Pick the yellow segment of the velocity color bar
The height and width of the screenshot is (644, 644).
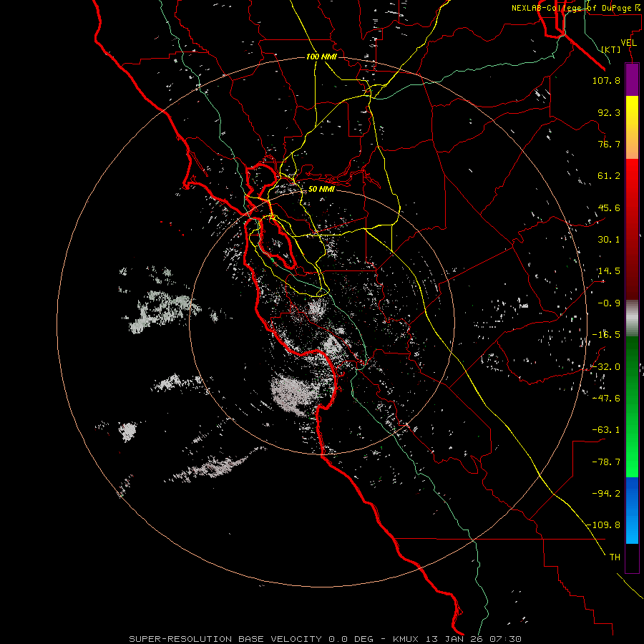632,127
